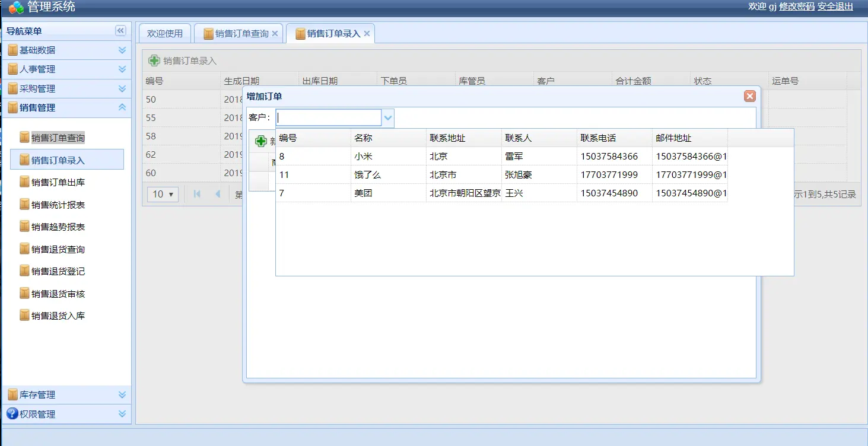Viewport: 868px width, 446px height.
Task: Open 销售退货登记 in the sidebar
Action: pos(58,271)
